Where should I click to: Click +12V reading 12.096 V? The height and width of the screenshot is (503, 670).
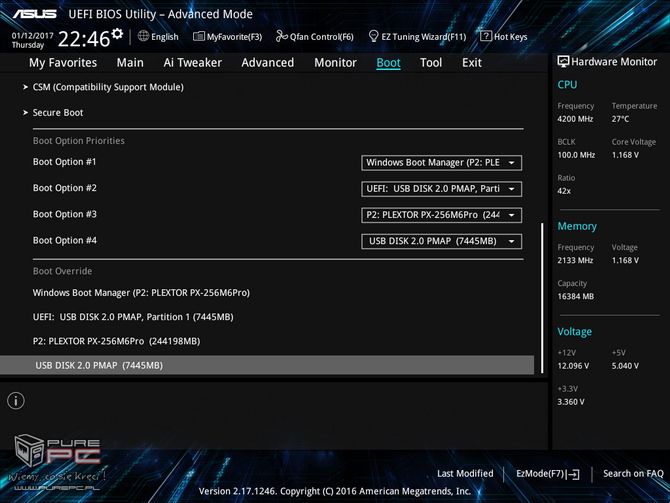coord(573,366)
